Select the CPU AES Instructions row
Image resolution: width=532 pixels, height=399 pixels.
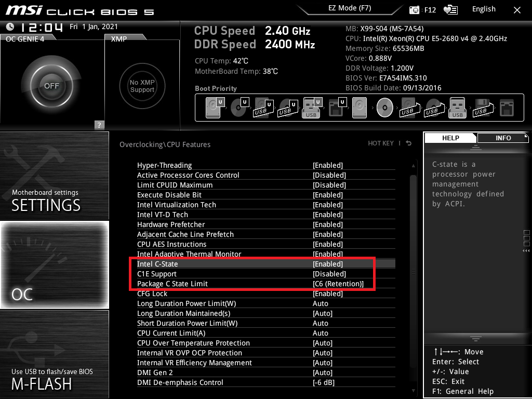[x=266, y=244]
